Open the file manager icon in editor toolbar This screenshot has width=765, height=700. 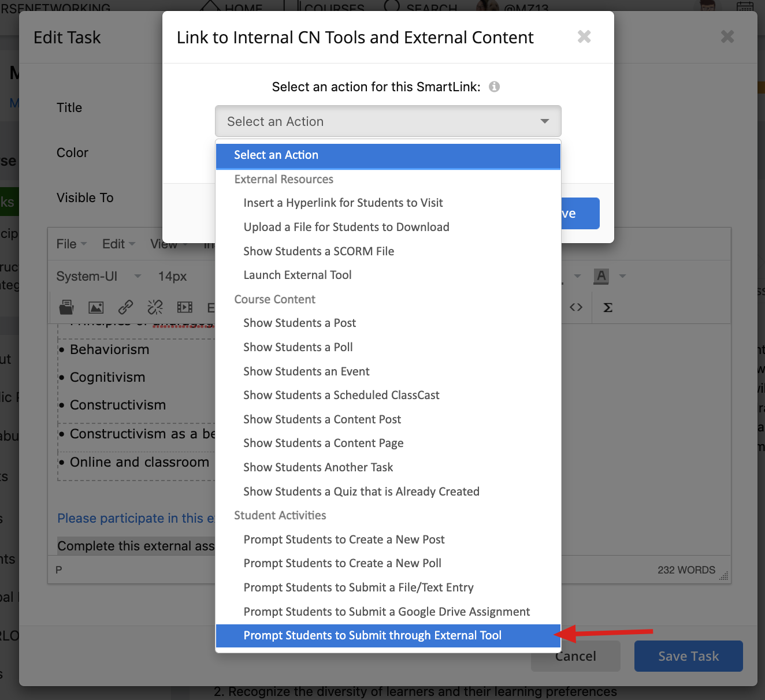66,307
